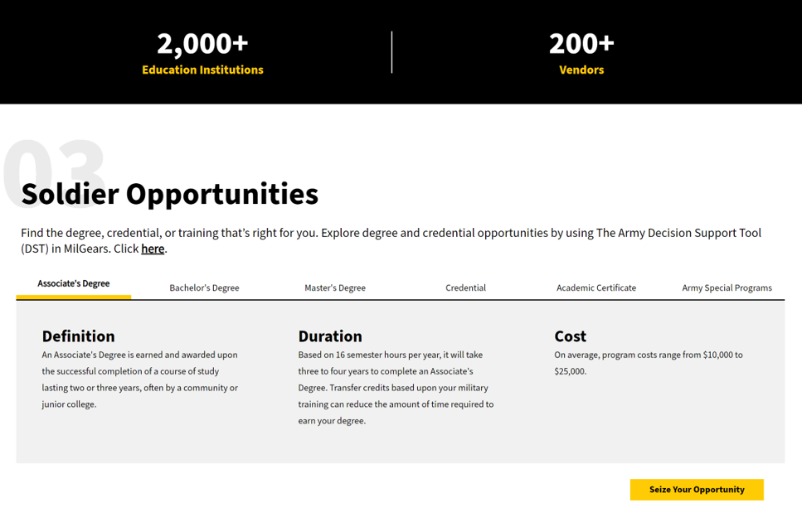The width and height of the screenshot is (802, 532).
Task: Click the program costs range text
Action: pos(648,363)
